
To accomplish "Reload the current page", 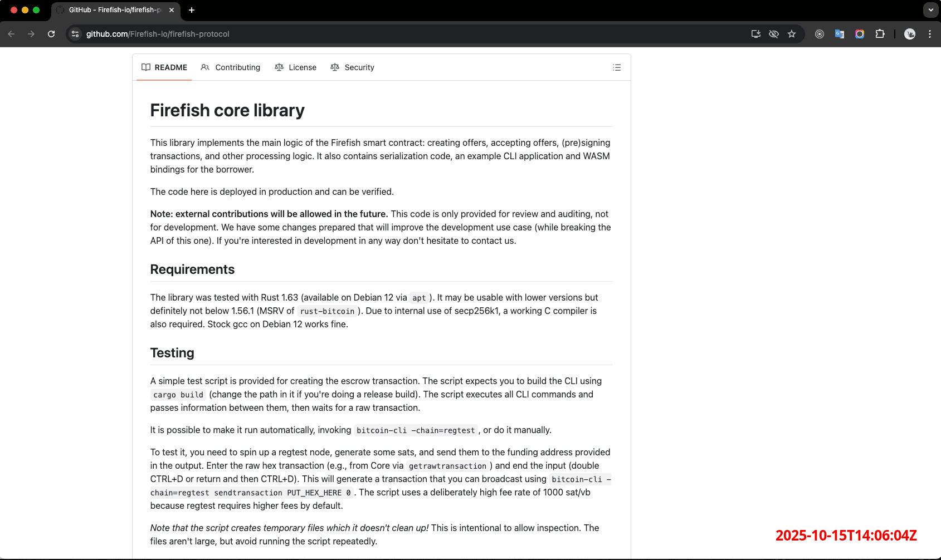I will [x=51, y=34].
